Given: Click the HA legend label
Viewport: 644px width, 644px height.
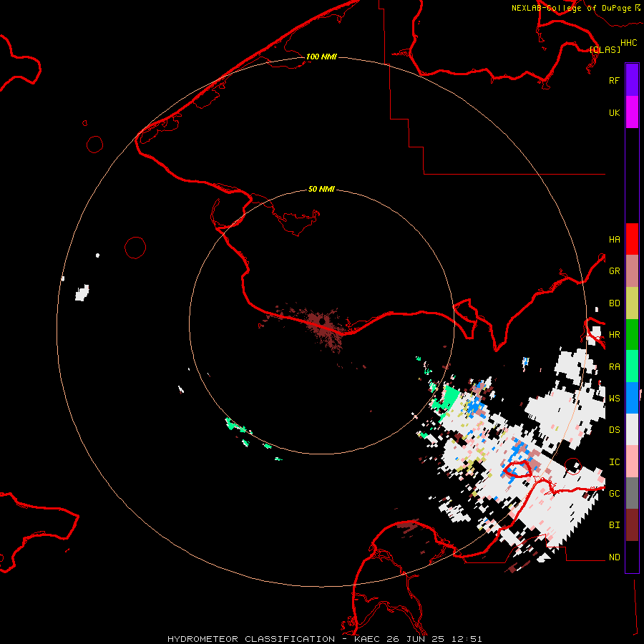Looking at the screenshot, I should click(x=614, y=240).
